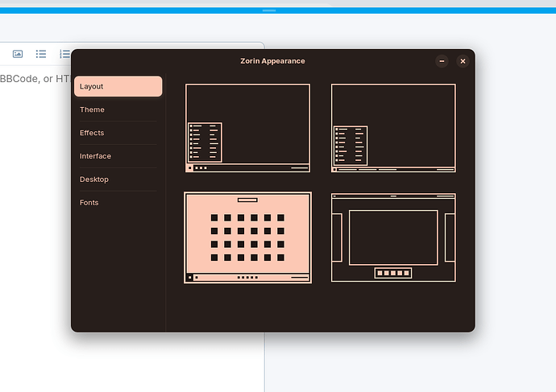The image size is (556, 392).
Task: Choose the app-grid layout thumbnail
Action: [x=247, y=237]
